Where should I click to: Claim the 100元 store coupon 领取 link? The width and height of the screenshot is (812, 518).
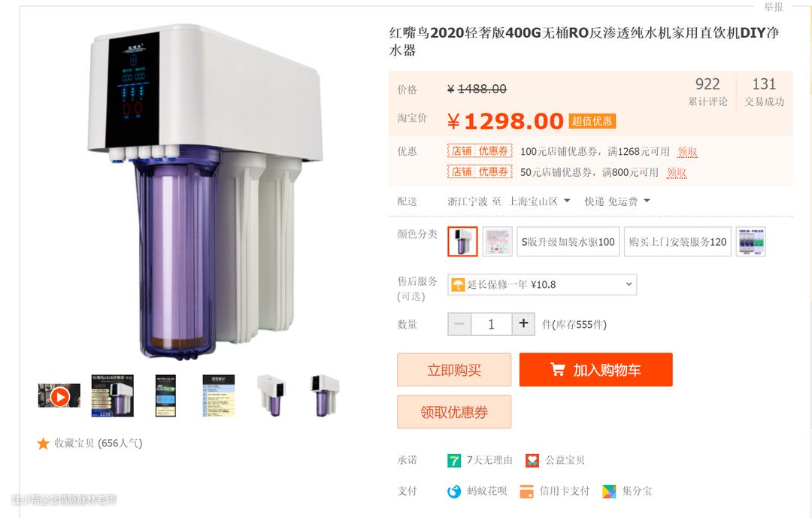687,151
